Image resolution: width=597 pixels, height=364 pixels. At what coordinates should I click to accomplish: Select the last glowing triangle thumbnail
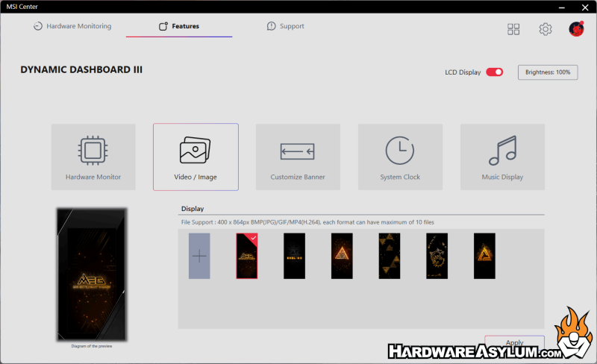pyautogui.click(x=484, y=256)
